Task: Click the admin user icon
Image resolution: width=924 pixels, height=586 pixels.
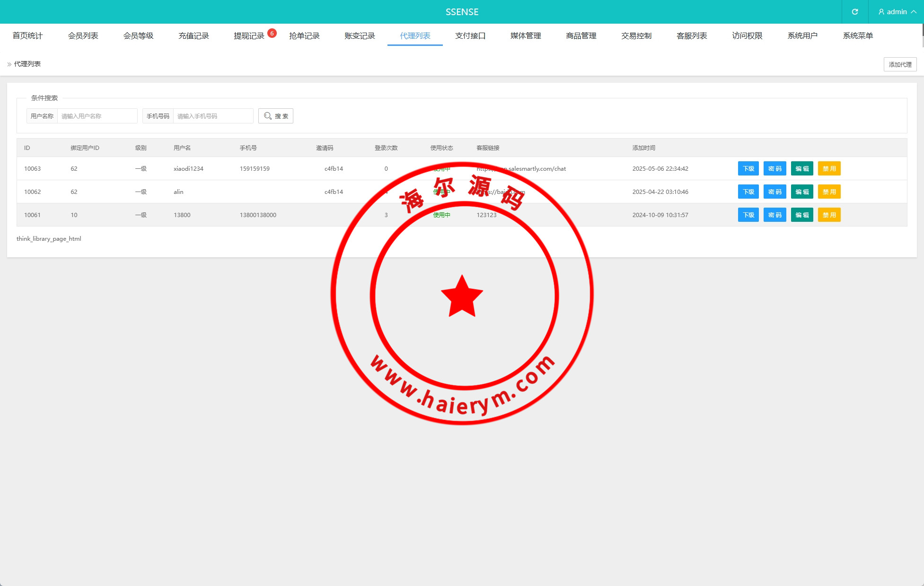Action: (881, 12)
